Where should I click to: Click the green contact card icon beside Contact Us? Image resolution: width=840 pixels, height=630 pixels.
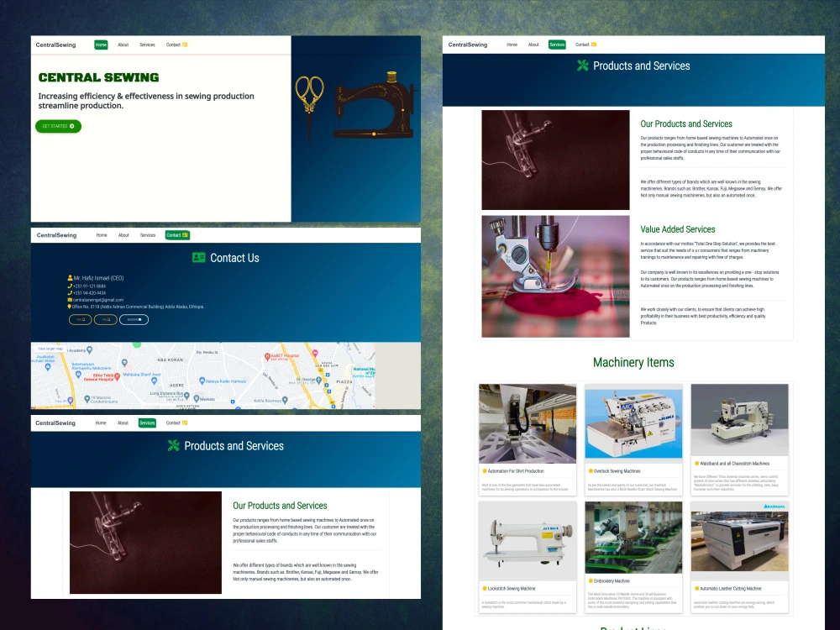pos(199,258)
